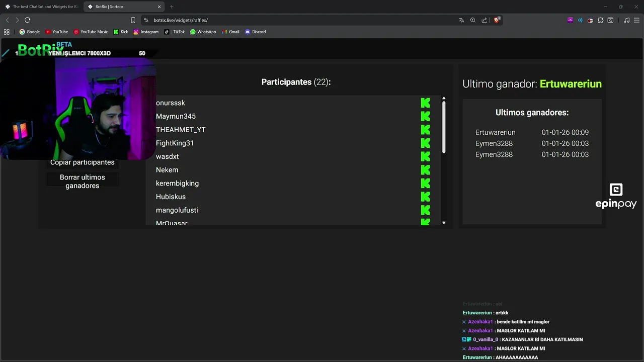Click Kick icon next to kerembigking
The height and width of the screenshot is (362, 644).
[x=426, y=183]
